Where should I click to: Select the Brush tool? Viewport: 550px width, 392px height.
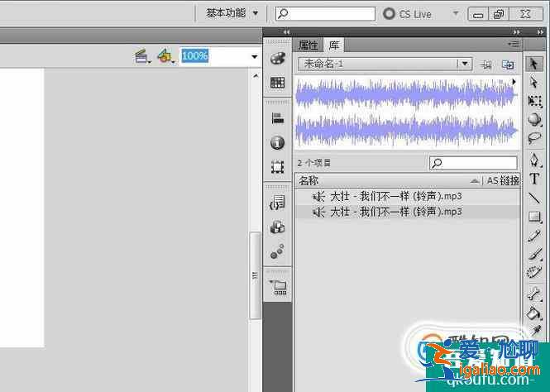[533, 254]
